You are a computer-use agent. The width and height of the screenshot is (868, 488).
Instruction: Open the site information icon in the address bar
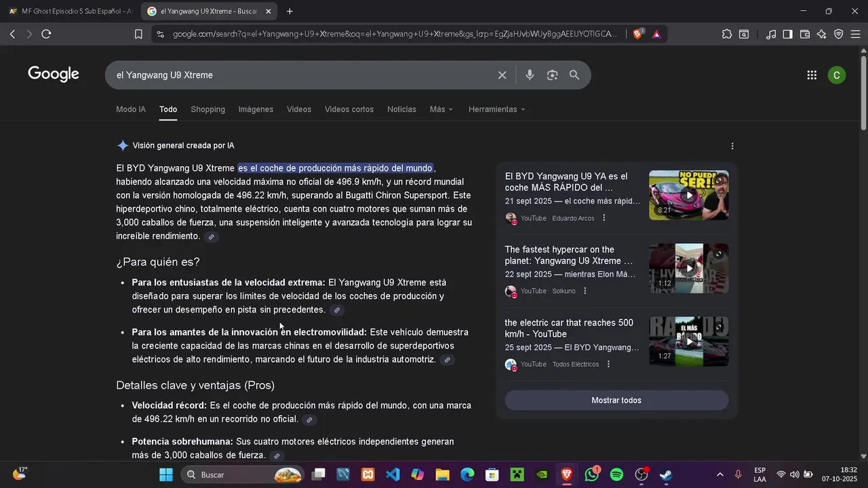[159, 34]
